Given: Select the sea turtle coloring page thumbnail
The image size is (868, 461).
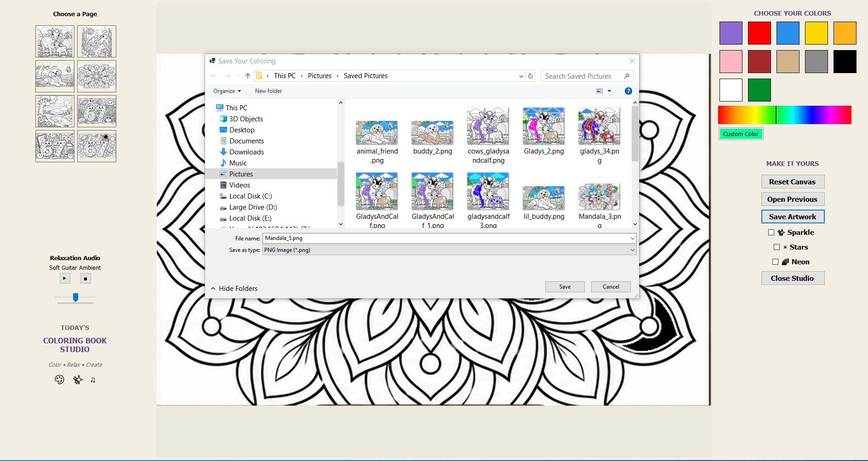Looking at the screenshot, I should 97,41.
